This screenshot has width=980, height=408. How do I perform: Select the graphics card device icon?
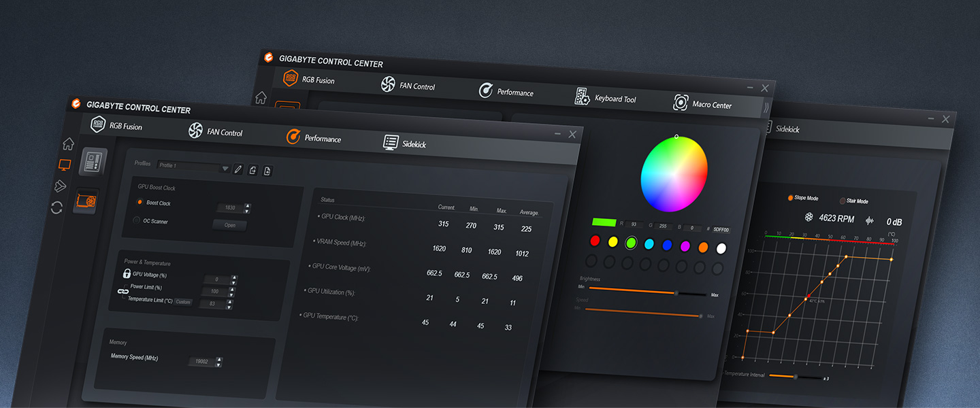(x=86, y=201)
